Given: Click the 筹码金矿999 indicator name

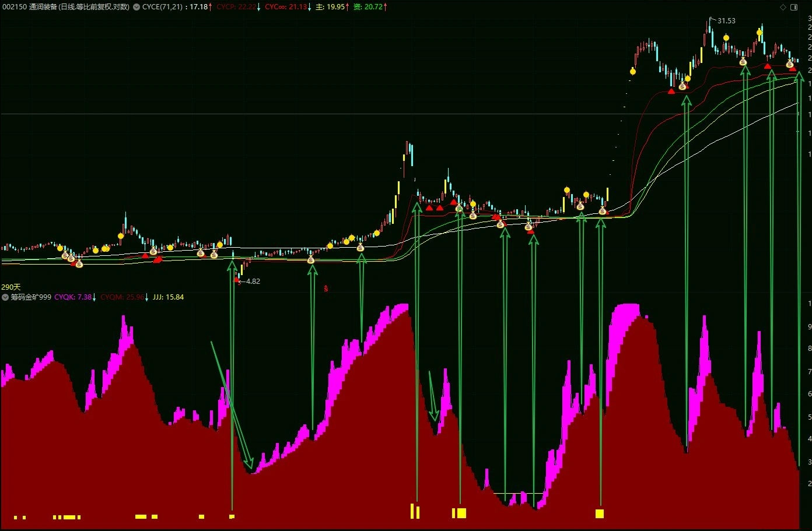Looking at the screenshot, I should point(31,297).
